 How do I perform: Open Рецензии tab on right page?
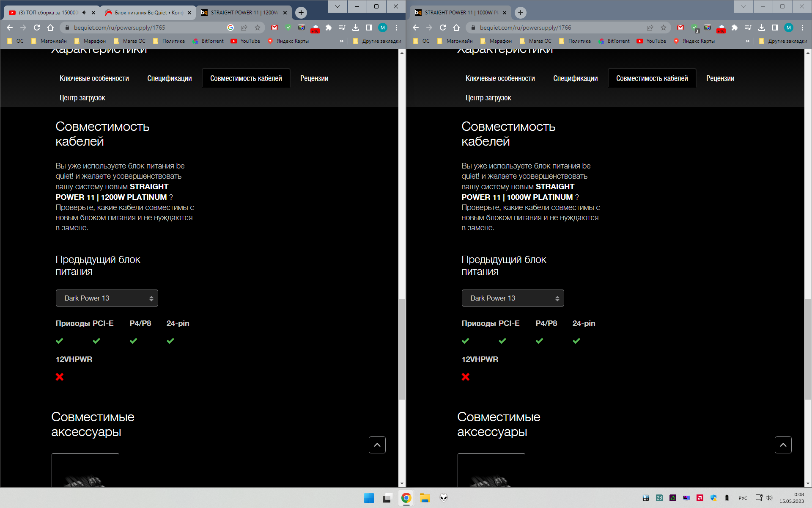720,78
